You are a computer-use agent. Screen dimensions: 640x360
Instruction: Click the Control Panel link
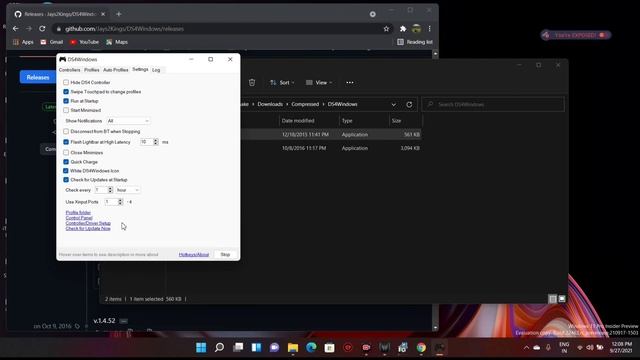click(79, 218)
